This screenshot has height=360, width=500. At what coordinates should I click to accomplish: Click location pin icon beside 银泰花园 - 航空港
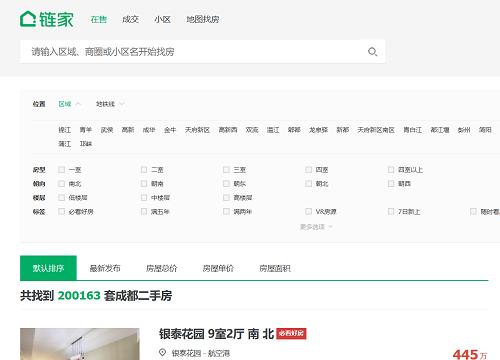tap(162, 352)
